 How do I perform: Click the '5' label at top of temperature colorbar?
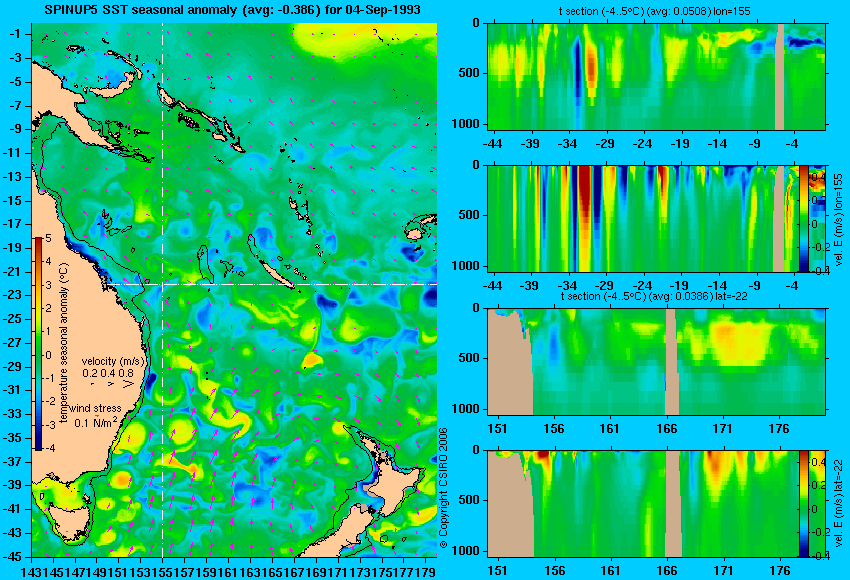click(x=48, y=239)
